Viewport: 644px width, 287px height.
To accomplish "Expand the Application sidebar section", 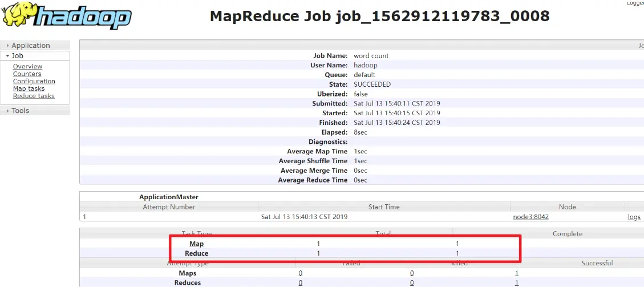I will (35, 46).
